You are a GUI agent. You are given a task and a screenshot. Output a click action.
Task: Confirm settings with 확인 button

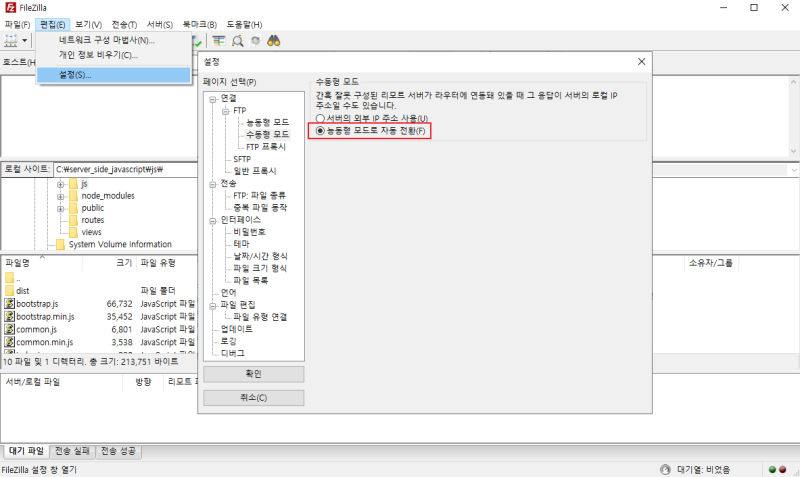254,374
